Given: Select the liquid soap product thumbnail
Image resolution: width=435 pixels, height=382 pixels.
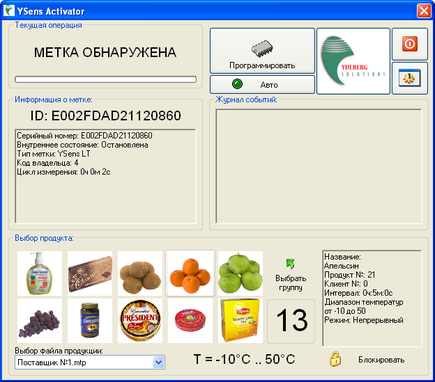Looking at the screenshot, I should [40, 273].
